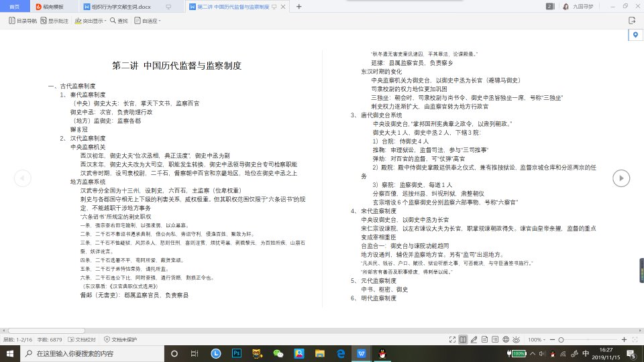Screen dimensions: 644x362
Task: Toggle the 中 input method indicator
Action: (585, 353)
